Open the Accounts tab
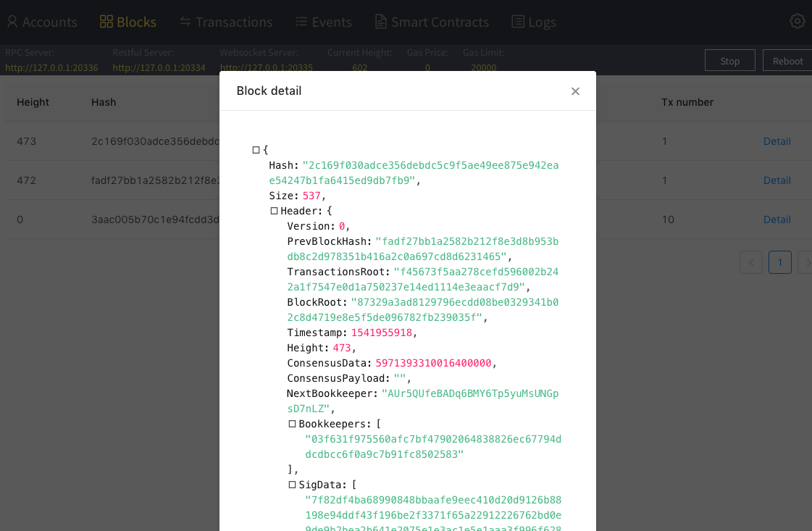Viewport: 812px width, 531px height. click(x=42, y=22)
